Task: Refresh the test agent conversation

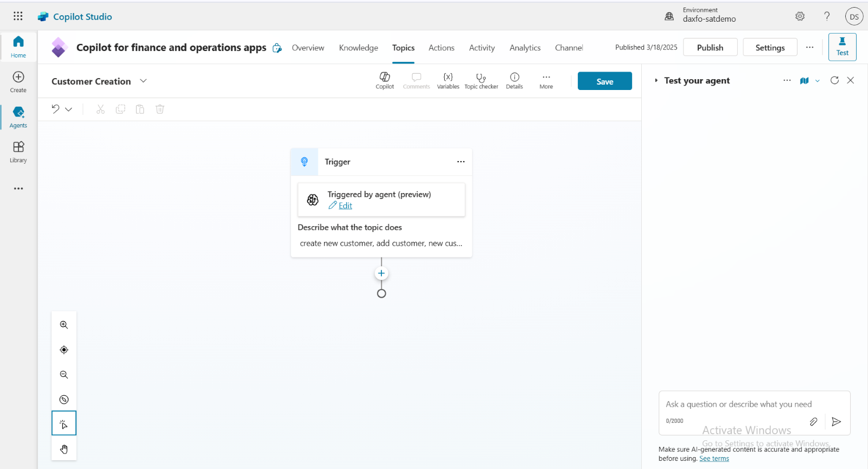Action: pyautogui.click(x=834, y=80)
